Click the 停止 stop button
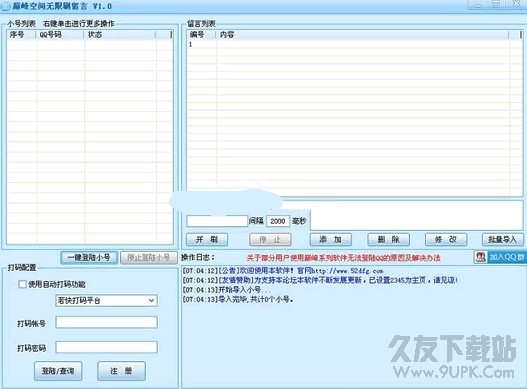The width and height of the screenshot is (527, 389). (270, 239)
